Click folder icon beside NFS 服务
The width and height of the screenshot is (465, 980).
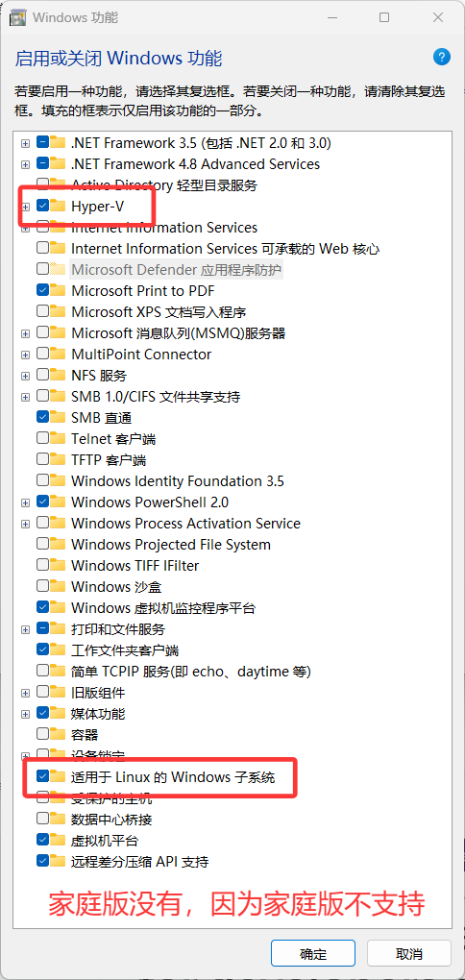[58, 375]
